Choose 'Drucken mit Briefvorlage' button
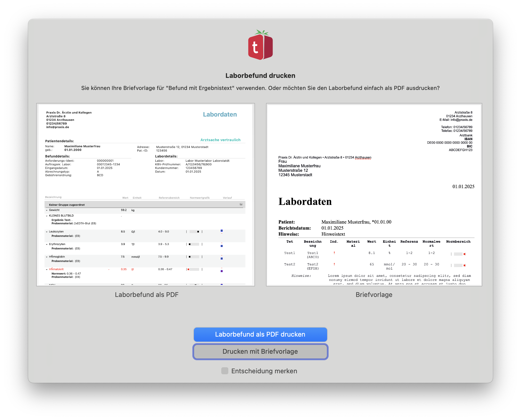The image size is (521, 420). click(260, 351)
